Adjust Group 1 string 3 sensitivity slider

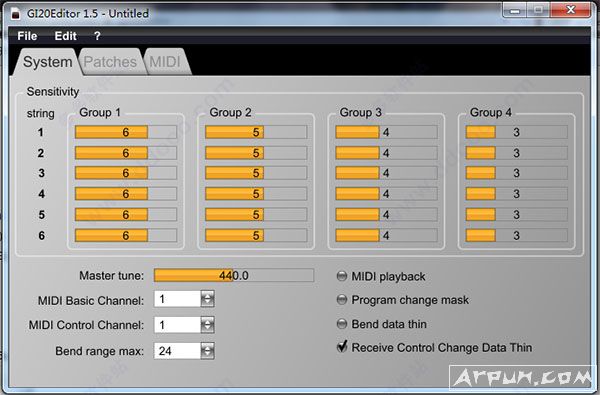(126, 173)
